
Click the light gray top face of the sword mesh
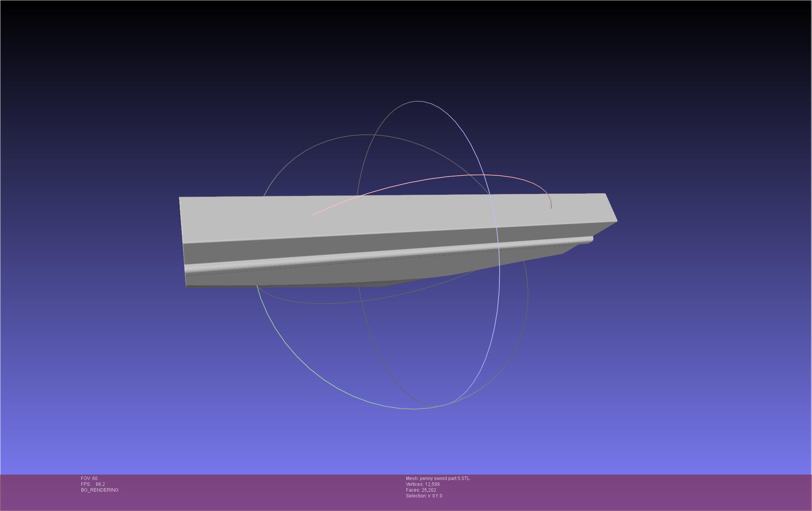[387, 215]
